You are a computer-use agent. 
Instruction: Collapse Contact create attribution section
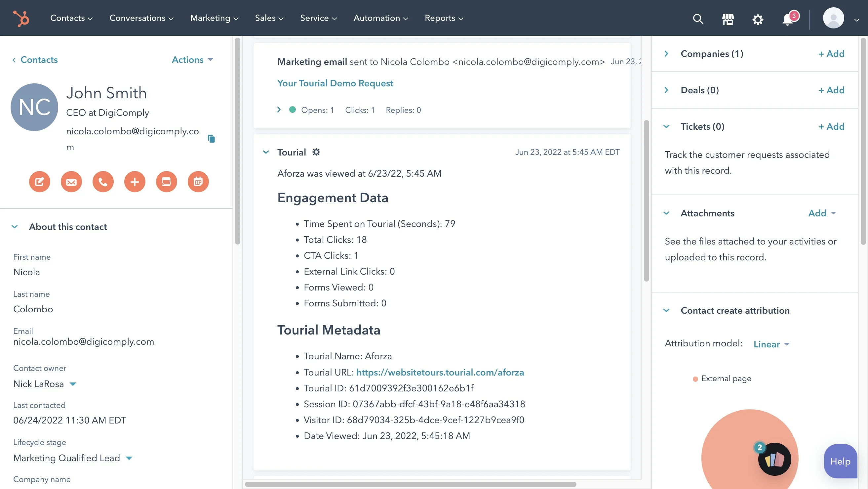(x=666, y=310)
